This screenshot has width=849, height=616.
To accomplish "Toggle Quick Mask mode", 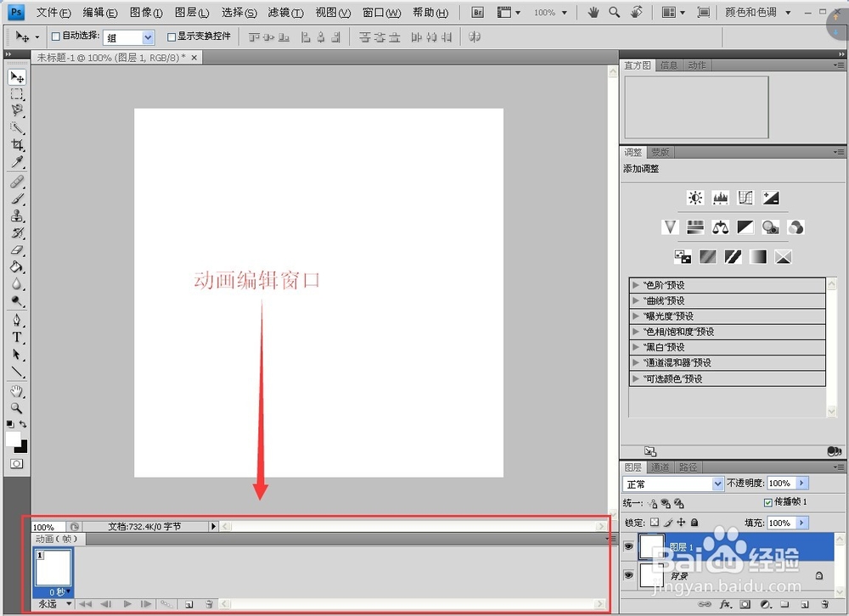I will coord(17,464).
